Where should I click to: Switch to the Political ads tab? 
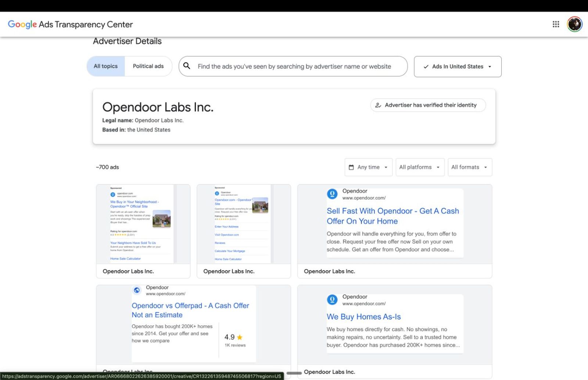pyautogui.click(x=148, y=66)
